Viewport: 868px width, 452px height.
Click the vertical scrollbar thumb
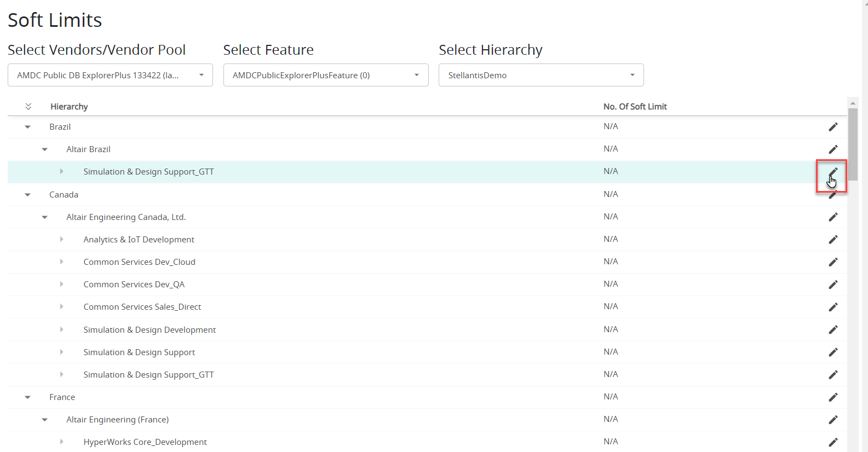pos(853,143)
